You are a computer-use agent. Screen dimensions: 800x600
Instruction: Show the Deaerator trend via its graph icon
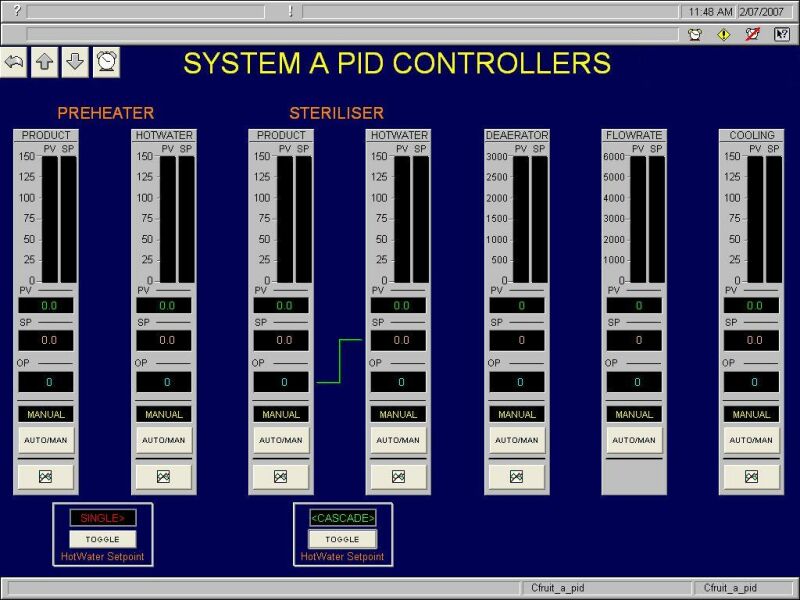click(516, 477)
